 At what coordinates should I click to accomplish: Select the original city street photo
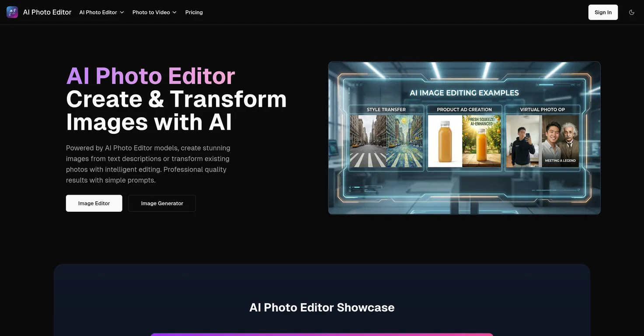pos(368,141)
